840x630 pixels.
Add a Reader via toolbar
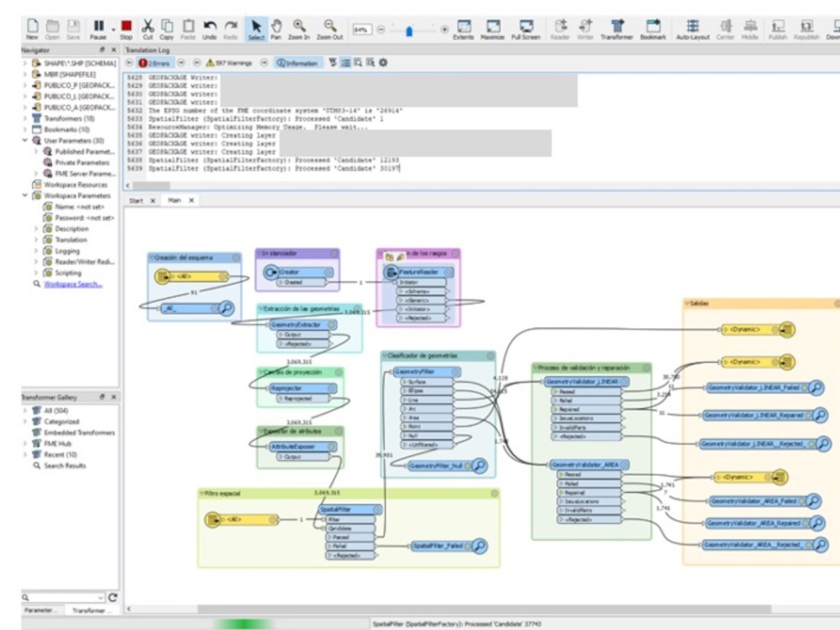(559, 29)
